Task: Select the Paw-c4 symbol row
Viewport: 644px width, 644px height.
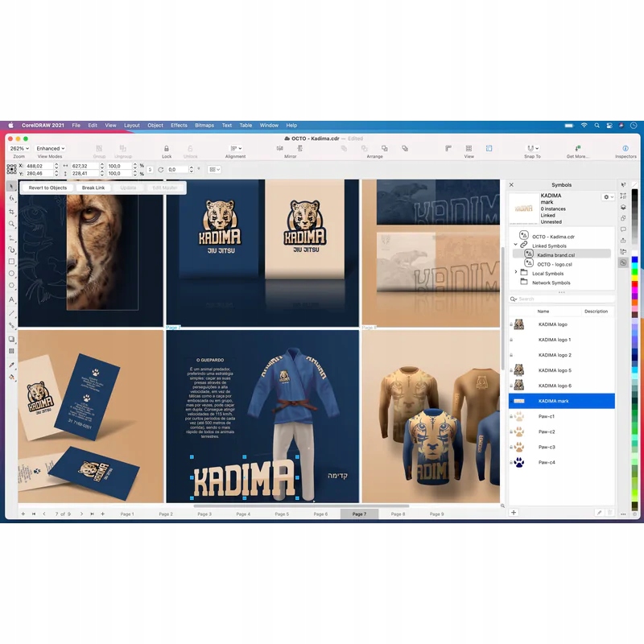Action: point(562,462)
